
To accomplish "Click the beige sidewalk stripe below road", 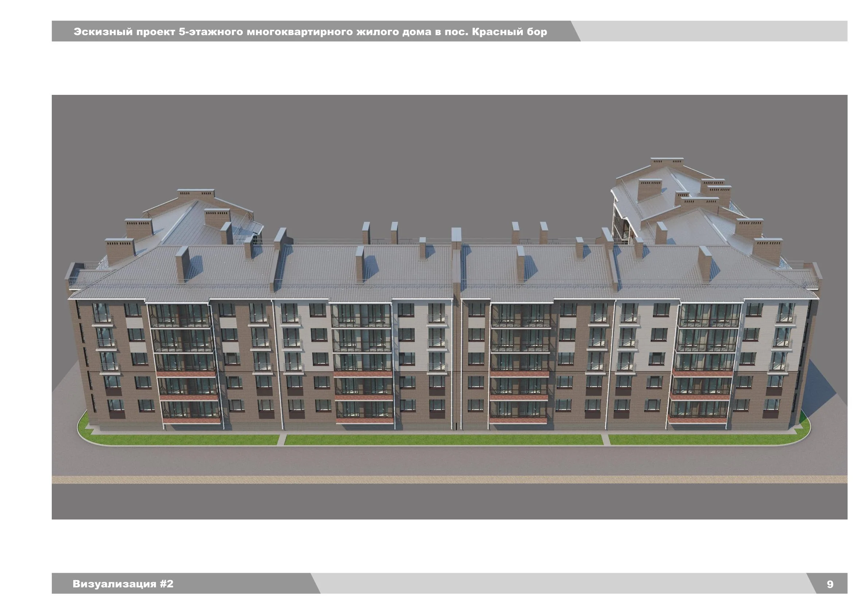I will pyautogui.click(x=449, y=480).
